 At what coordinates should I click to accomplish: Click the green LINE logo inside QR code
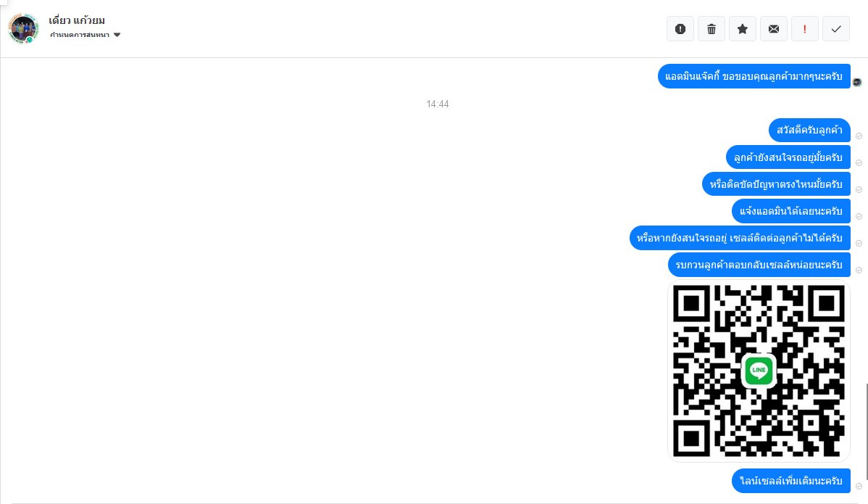point(759,370)
